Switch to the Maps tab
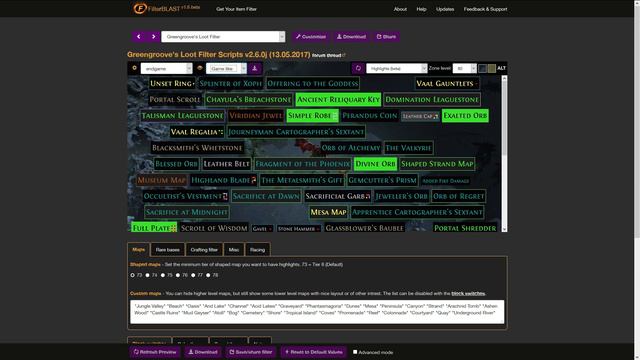The height and width of the screenshot is (360, 640). coord(138,249)
